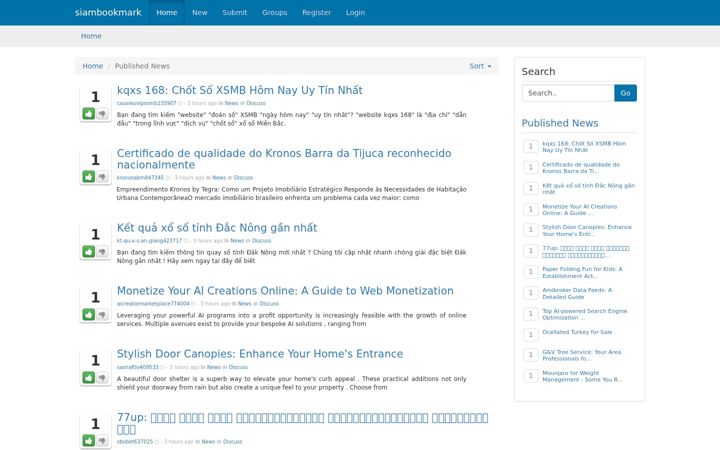Downvote the 77up story

coord(102,441)
